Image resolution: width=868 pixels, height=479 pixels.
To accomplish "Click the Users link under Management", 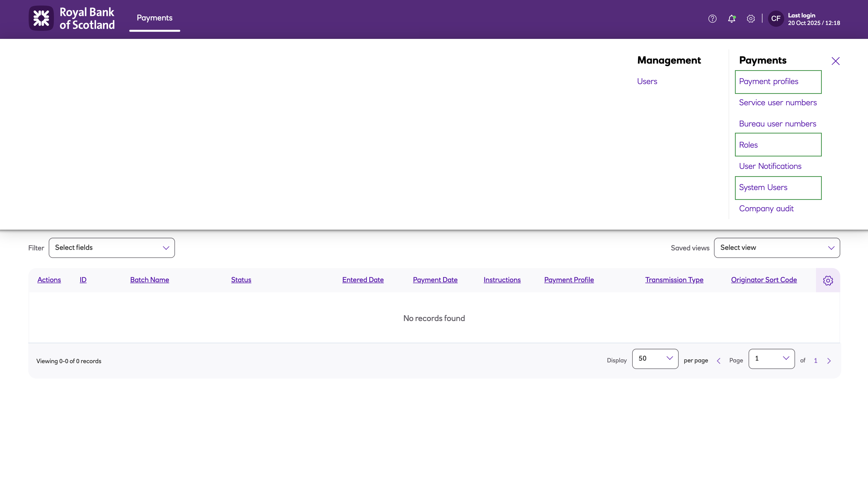I will point(647,82).
